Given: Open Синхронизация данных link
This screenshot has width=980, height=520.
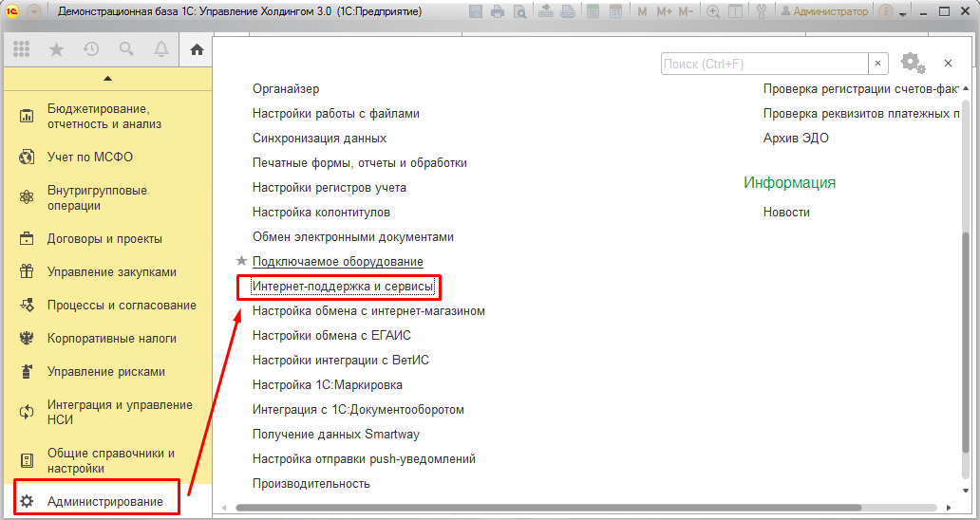Looking at the screenshot, I should click(x=319, y=138).
